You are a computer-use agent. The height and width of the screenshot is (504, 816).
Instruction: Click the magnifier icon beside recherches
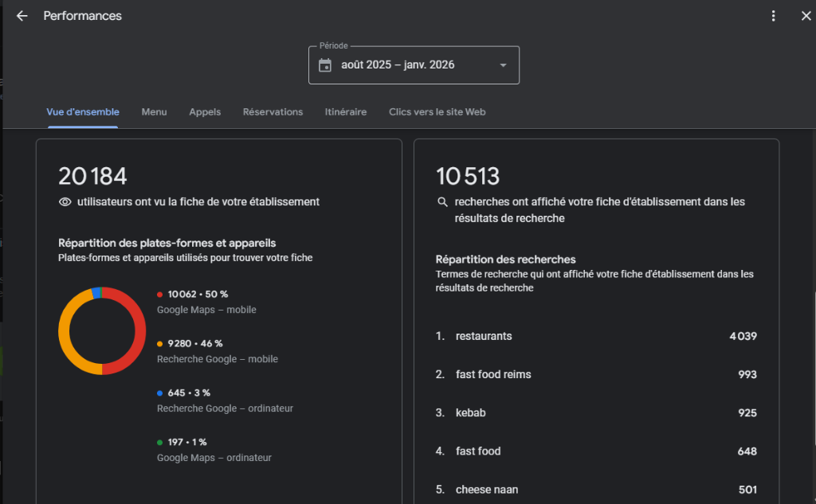pyautogui.click(x=442, y=201)
